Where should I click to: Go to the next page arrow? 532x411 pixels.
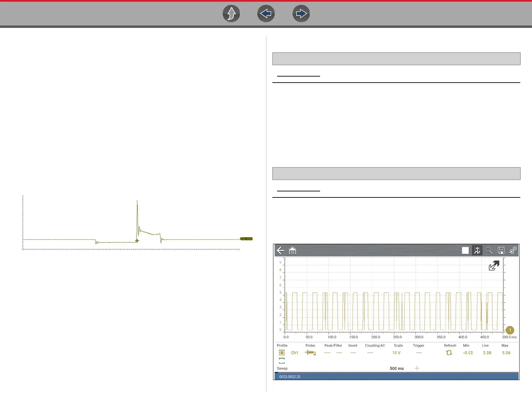point(301,14)
